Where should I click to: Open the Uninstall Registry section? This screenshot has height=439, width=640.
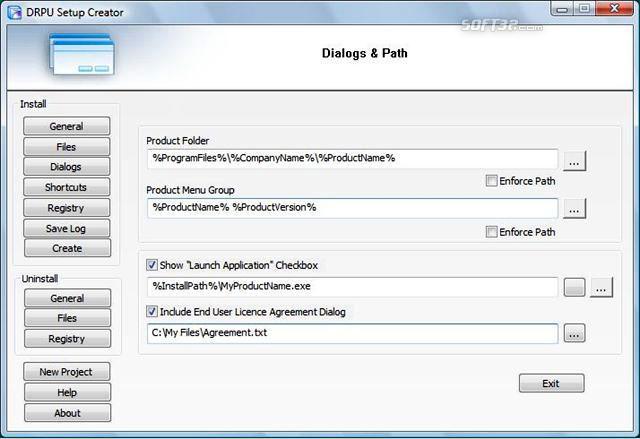(x=67, y=338)
